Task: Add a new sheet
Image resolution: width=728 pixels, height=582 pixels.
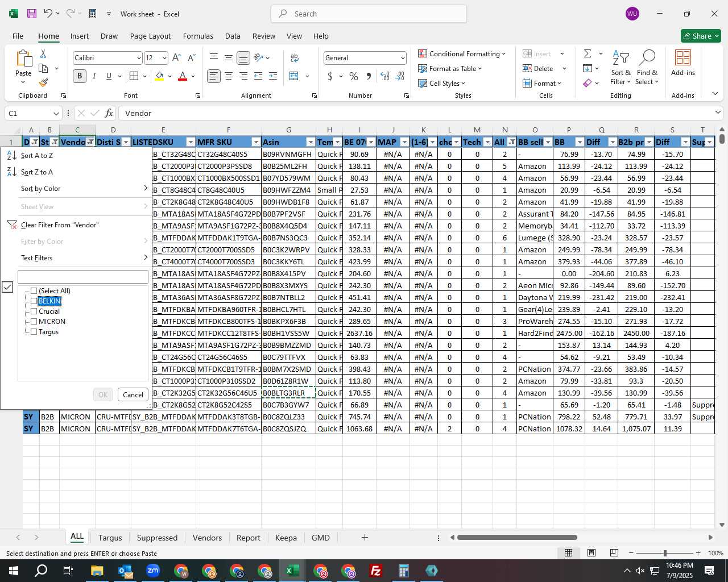Action: [x=365, y=537]
